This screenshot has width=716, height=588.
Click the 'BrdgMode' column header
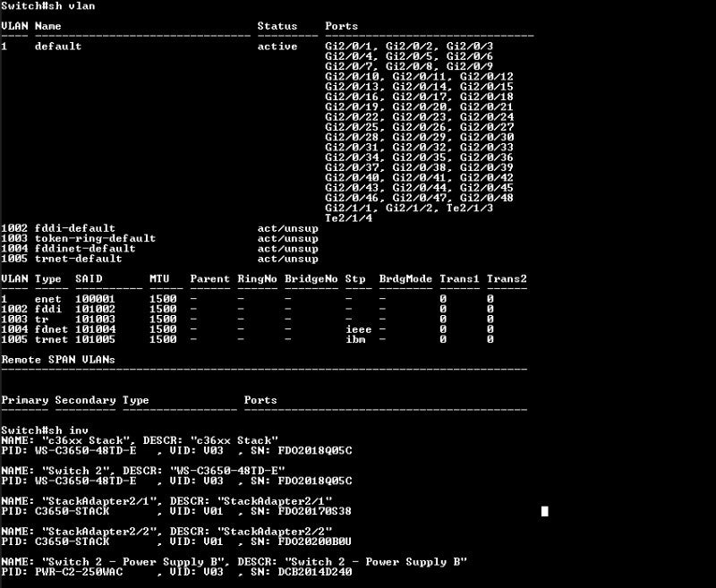tap(405, 278)
